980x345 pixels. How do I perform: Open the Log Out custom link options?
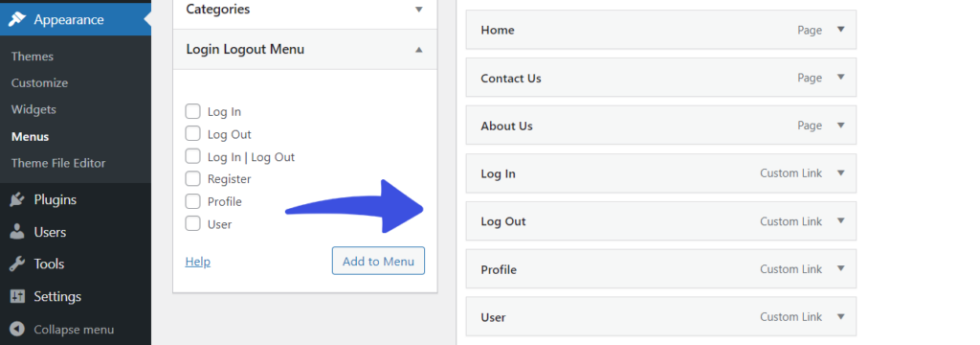click(840, 220)
